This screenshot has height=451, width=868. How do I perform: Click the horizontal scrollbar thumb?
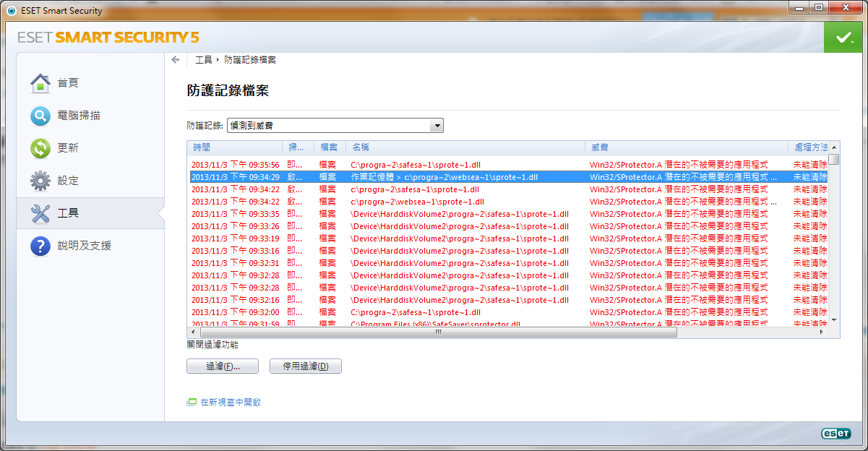[438, 332]
